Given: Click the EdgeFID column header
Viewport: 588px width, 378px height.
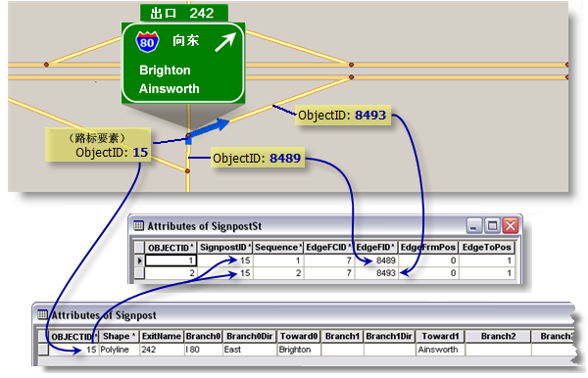Looking at the screenshot, I should (x=375, y=247).
